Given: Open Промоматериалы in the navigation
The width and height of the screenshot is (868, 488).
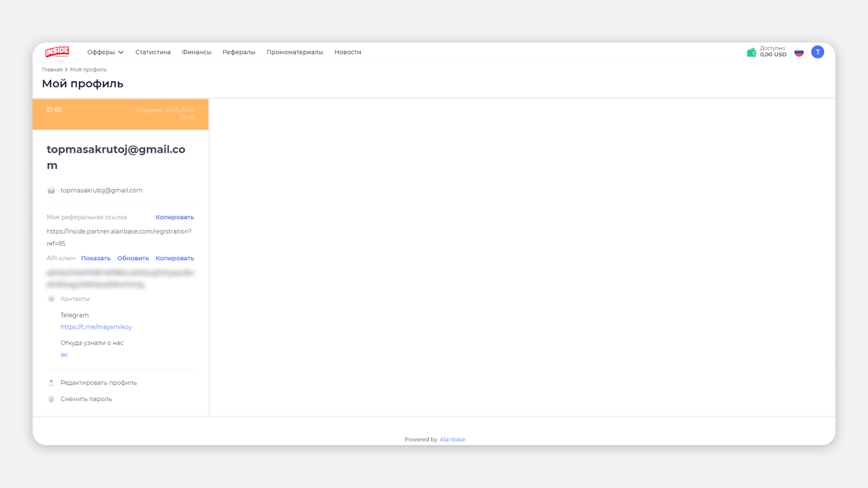Looking at the screenshot, I should click(x=295, y=52).
